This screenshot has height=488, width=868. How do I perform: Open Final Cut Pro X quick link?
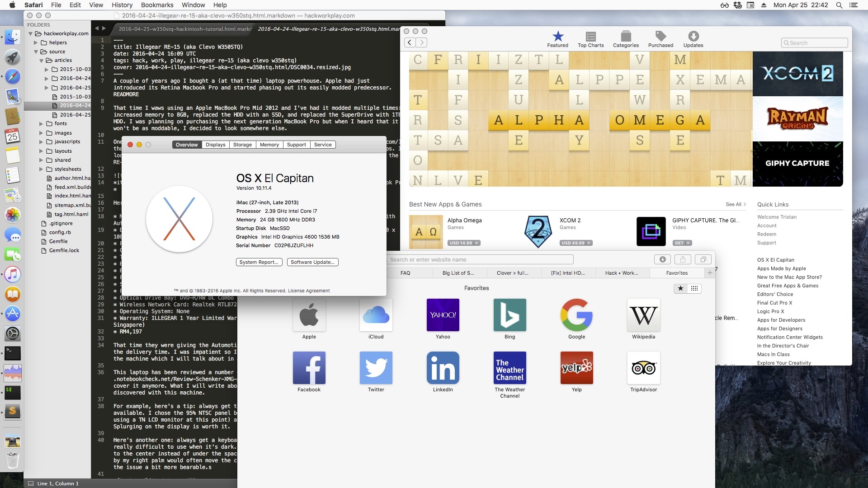click(x=774, y=303)
